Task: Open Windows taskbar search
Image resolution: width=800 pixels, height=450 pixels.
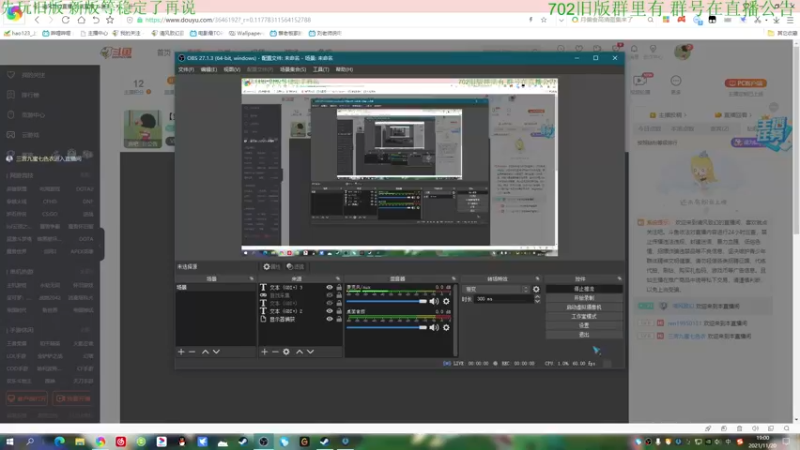Action: tap(30, 441)
